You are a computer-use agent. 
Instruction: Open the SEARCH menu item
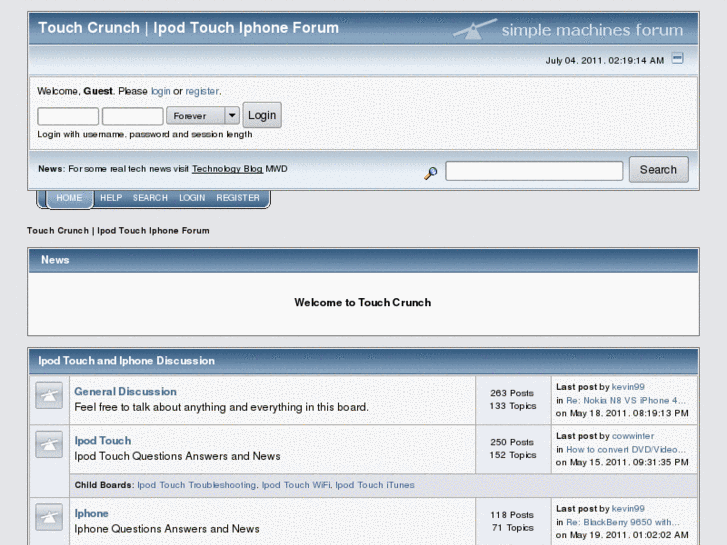tap(150, 198)
